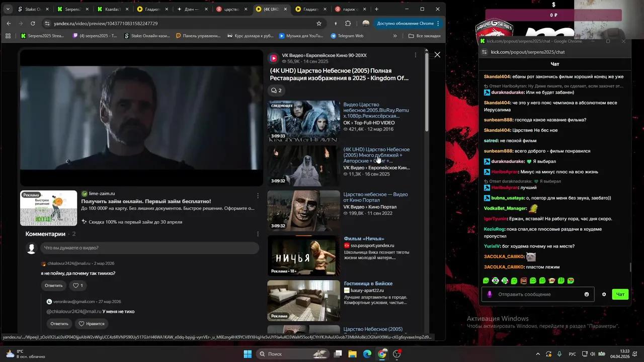
Task: Open Task View on taskbar
Action: (x=338, y=354)
